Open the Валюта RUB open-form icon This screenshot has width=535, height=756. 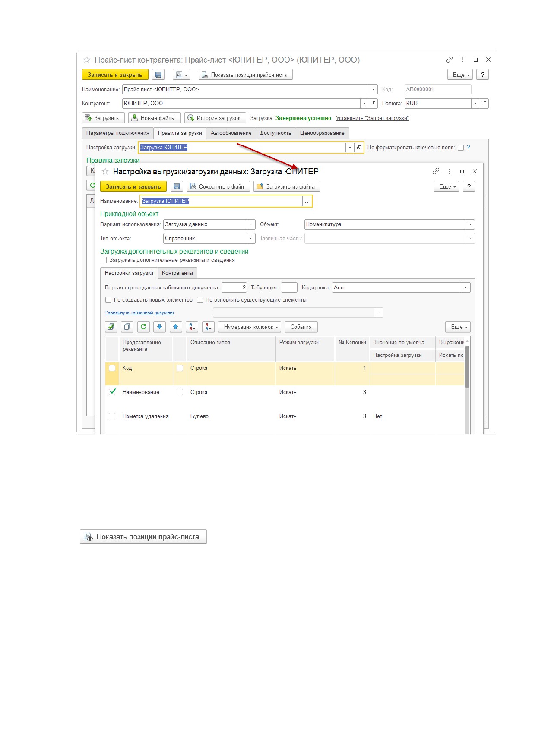pos(484,104)
